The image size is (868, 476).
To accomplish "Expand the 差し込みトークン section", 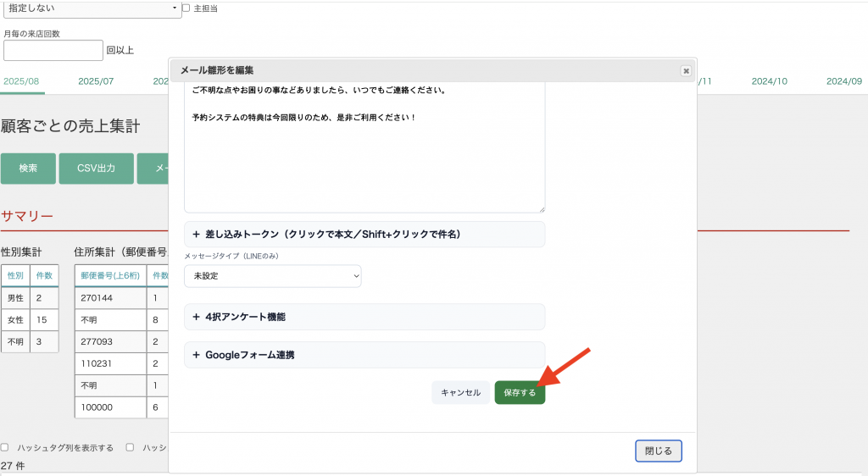I will (x=364, y=235).
